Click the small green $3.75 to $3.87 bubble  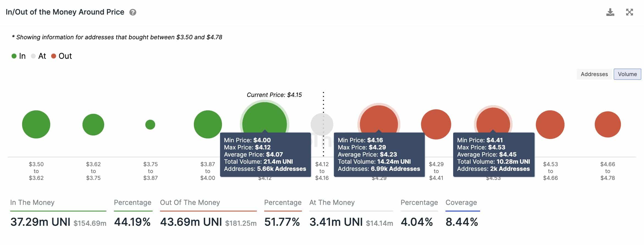click(x=150, y=124)
